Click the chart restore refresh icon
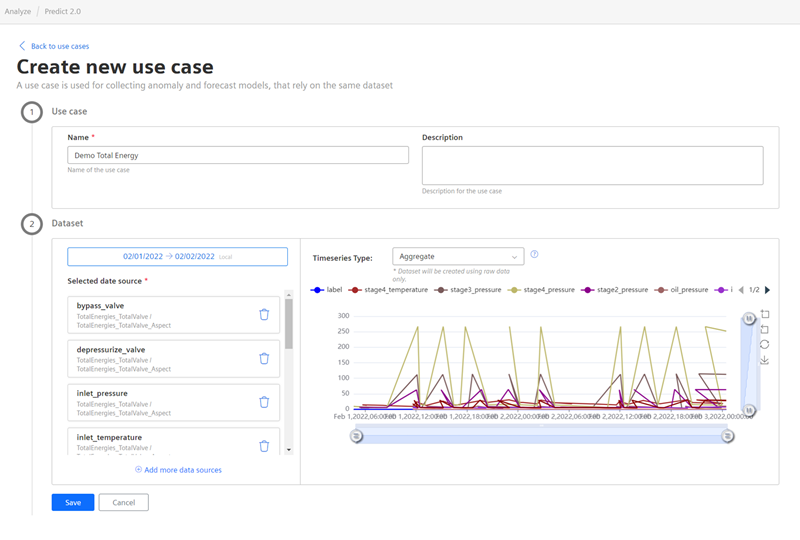 [x=765, y=344]
